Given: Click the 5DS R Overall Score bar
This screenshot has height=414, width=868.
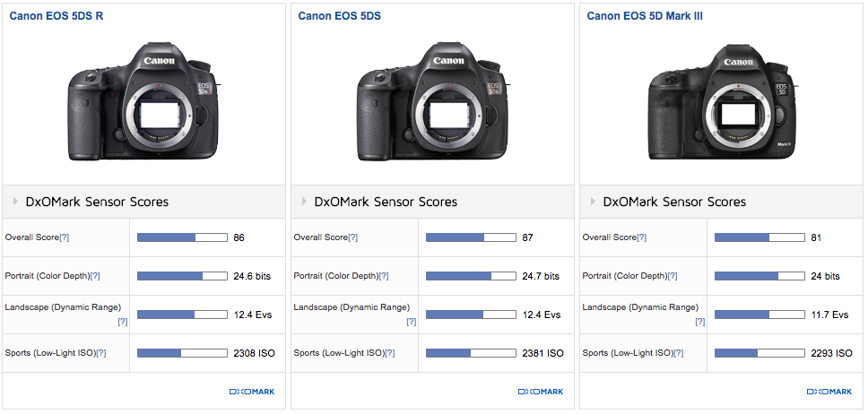Looking at the screenshot, I should pos(182,237).
